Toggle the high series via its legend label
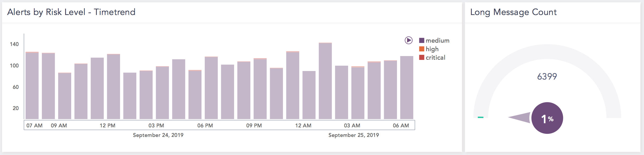The width and height of the screenshot is (644, 155). 432,49
